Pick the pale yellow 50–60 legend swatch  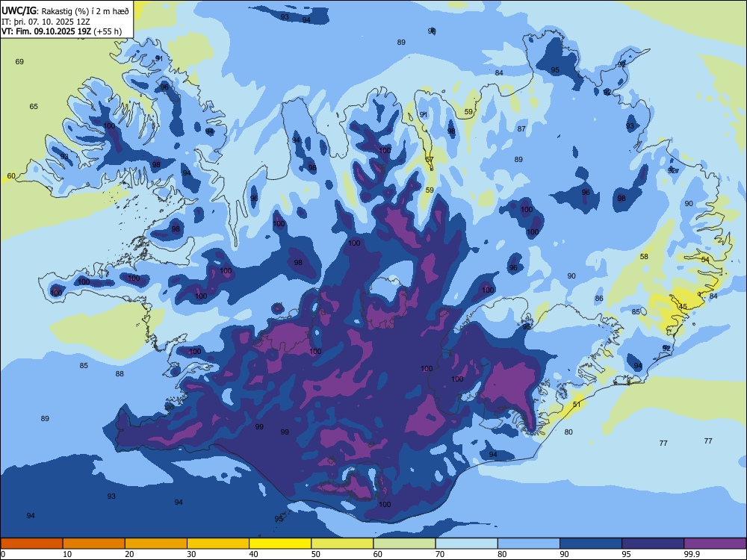click(x=342, y=544)
